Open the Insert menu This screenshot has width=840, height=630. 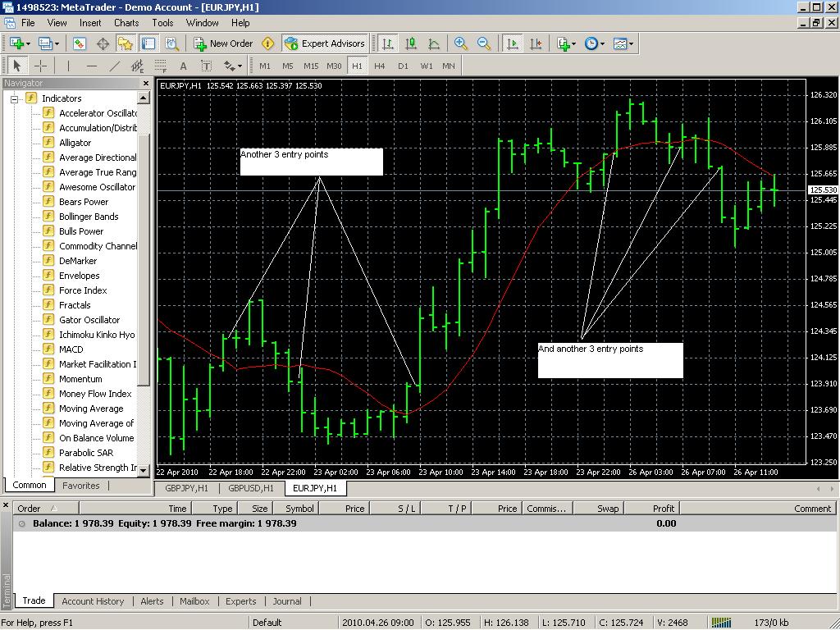click(90, 22)
